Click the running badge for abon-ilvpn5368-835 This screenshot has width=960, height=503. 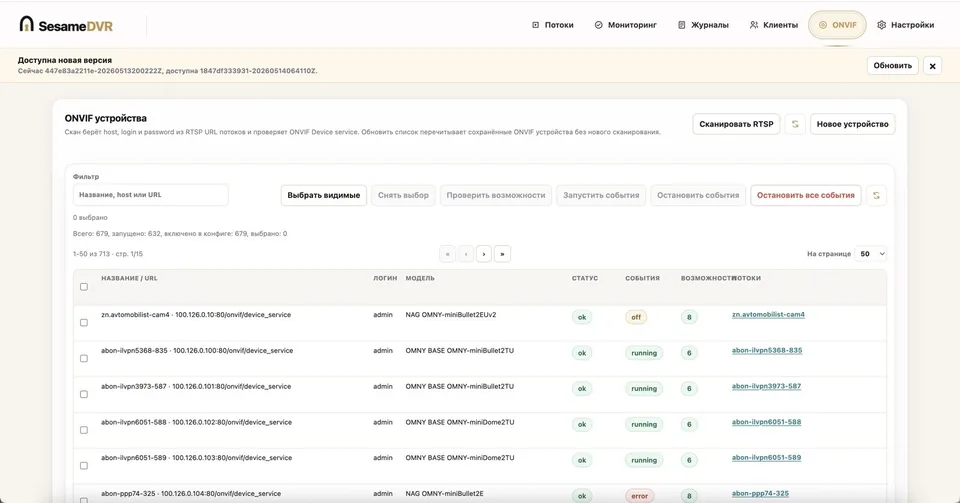644,353
